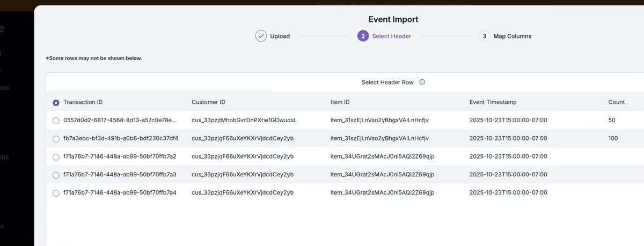Open the Map Columns step label
This screenshot has width=644, height=246.
coord(512,36)
